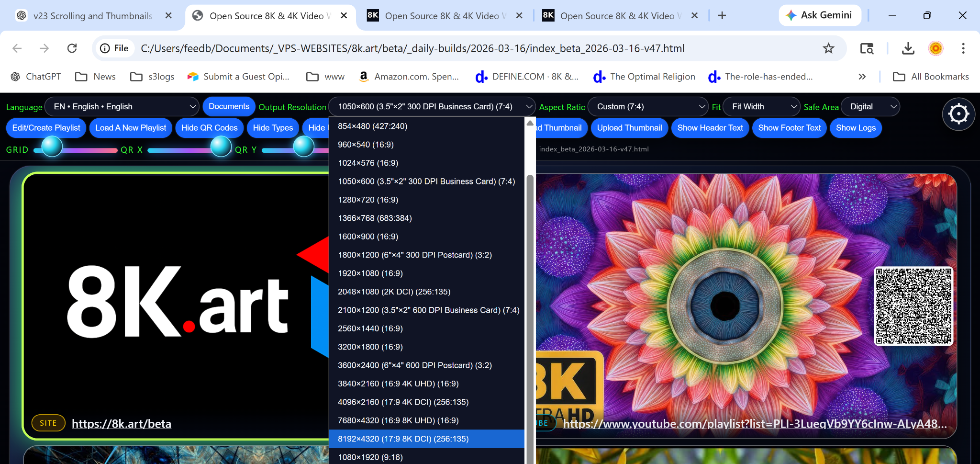Click the dropdown list scrollbar up arrow
The image size is (980, 464).
530,124
